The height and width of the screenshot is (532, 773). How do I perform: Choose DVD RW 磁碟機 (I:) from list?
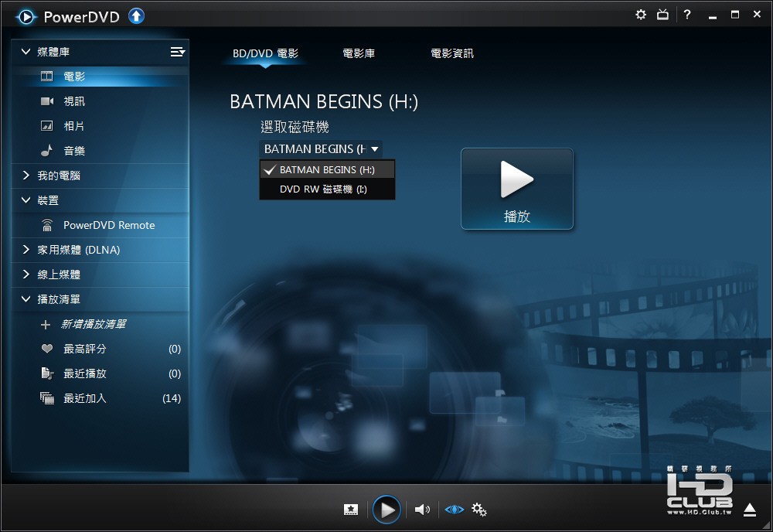tap(327, 189)
